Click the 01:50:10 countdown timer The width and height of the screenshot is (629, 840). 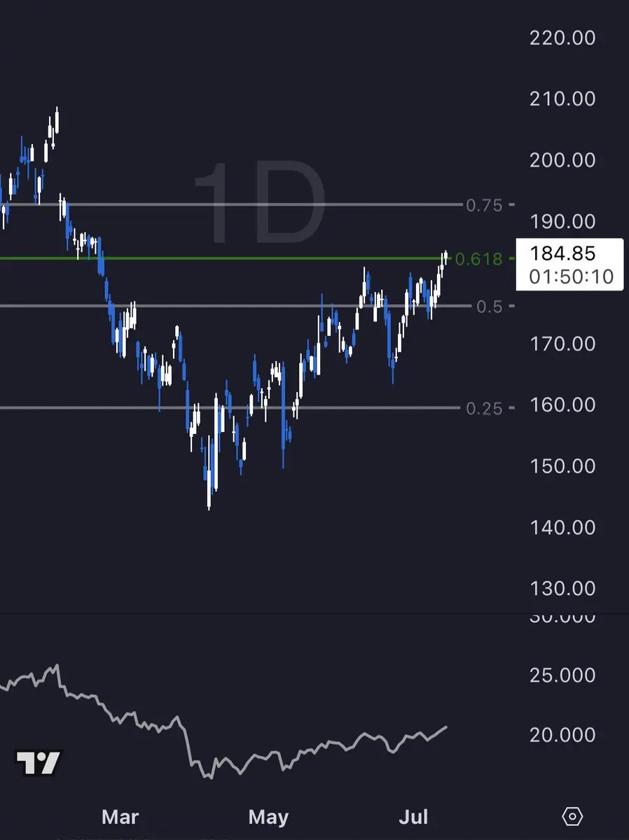[572, 276]
